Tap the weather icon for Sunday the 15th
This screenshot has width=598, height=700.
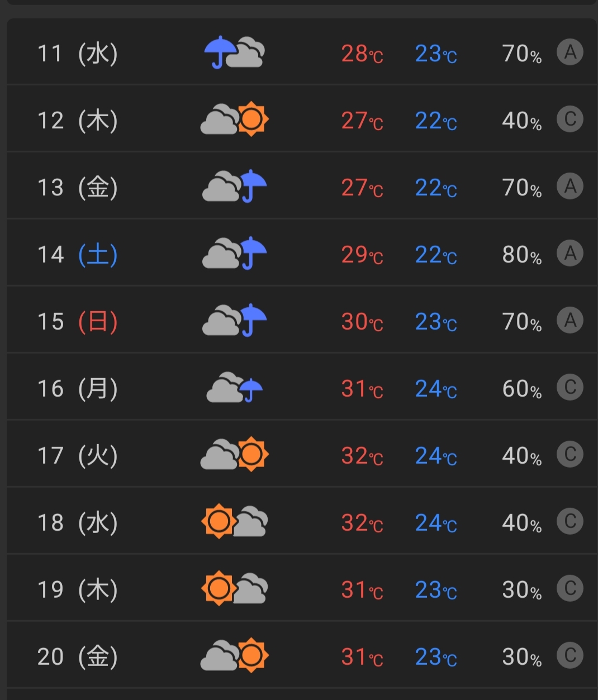234,320
